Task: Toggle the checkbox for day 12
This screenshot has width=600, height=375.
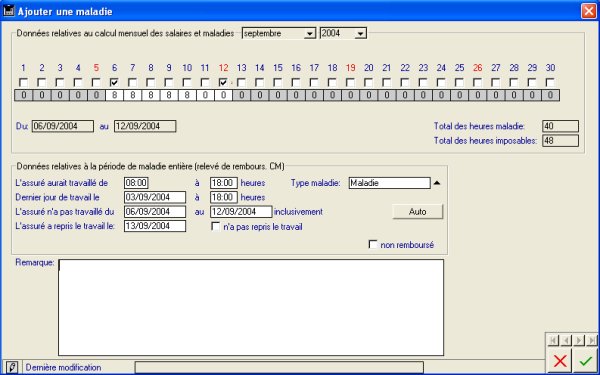Action: coord(223,82)
